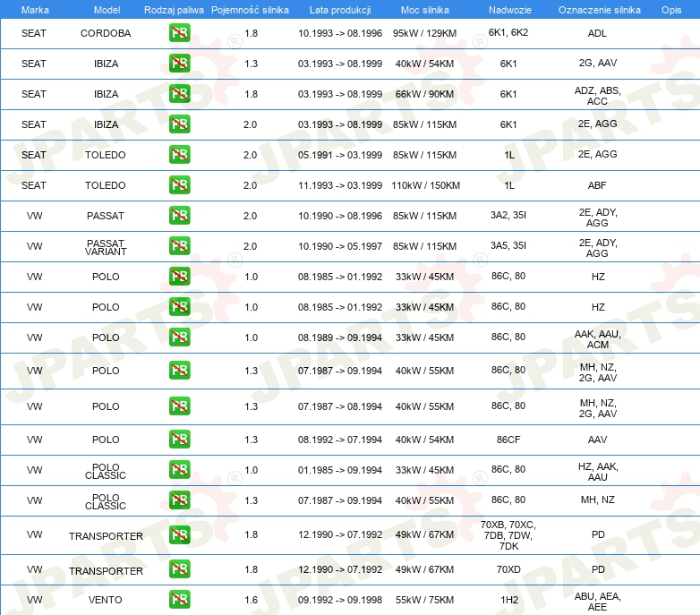Select the 10.1990 -> 08.1996 production cell

[x=340, y=216]
